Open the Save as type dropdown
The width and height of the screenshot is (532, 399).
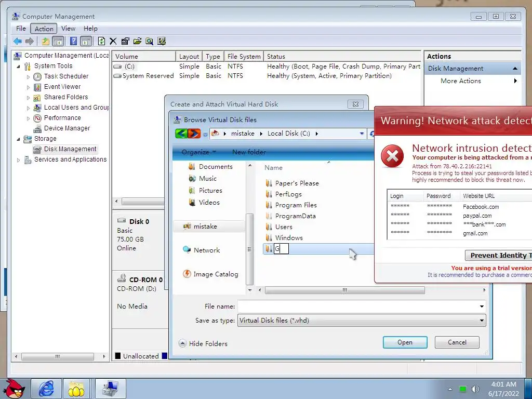pos(362,321)
